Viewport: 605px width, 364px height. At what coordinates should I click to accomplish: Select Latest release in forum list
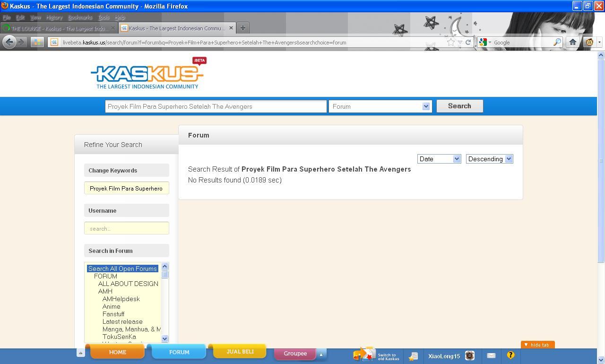(x=122, y=321)
